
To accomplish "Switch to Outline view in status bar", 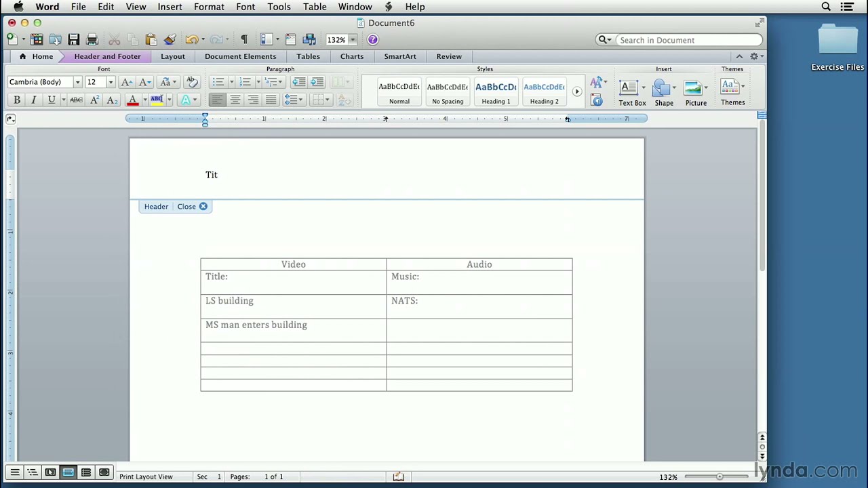I will 32,472.
